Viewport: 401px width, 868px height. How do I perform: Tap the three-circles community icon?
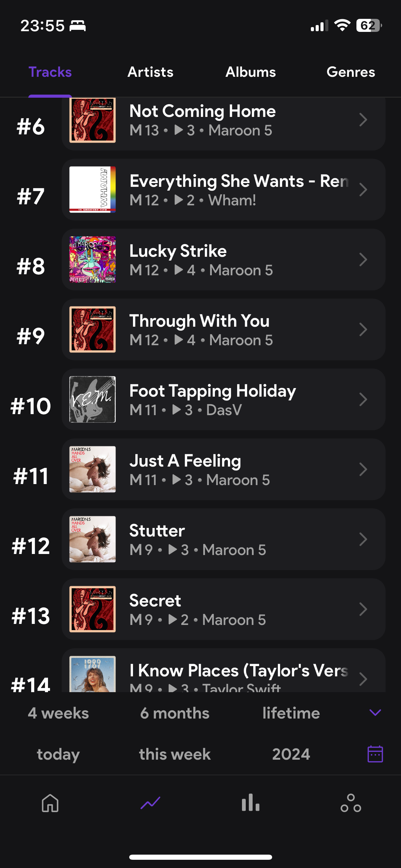351,803
